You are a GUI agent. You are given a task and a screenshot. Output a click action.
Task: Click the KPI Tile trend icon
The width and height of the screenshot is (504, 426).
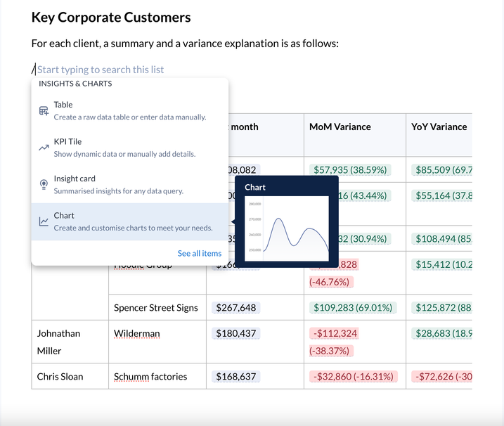coord(44,148)
